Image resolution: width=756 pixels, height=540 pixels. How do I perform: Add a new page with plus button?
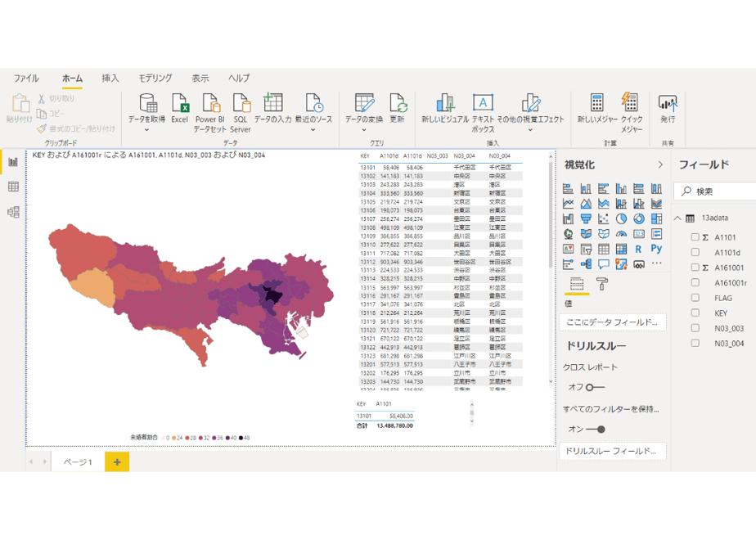[117, 462]
